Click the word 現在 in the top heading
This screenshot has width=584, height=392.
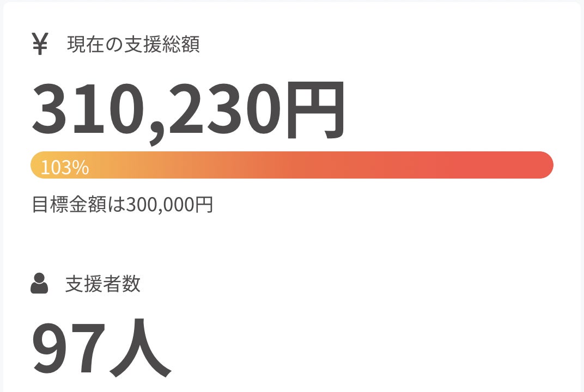(83, 45)
